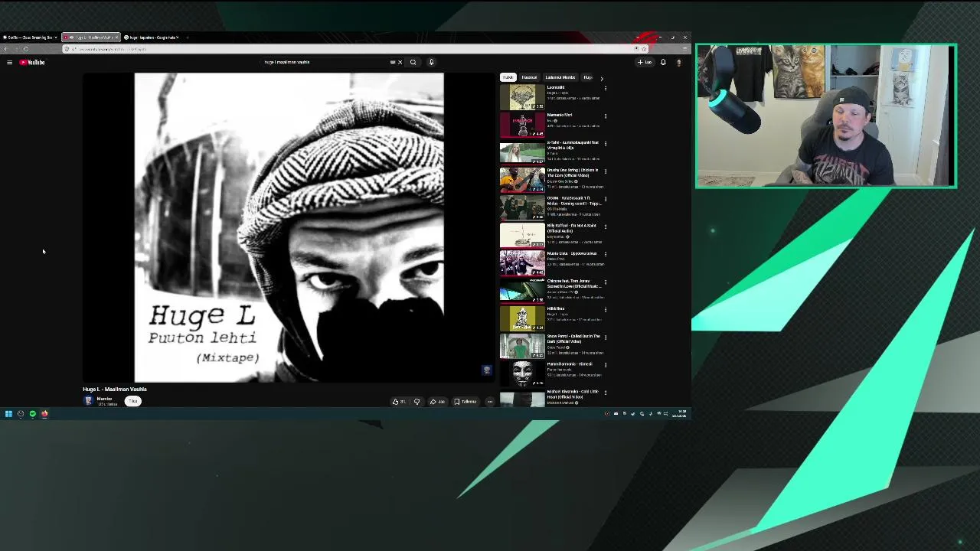The image size is (980, 551).
Task: Switch to the Cloud Streaming browser tab
Action: pyautogui.click(x=29, y=37)
